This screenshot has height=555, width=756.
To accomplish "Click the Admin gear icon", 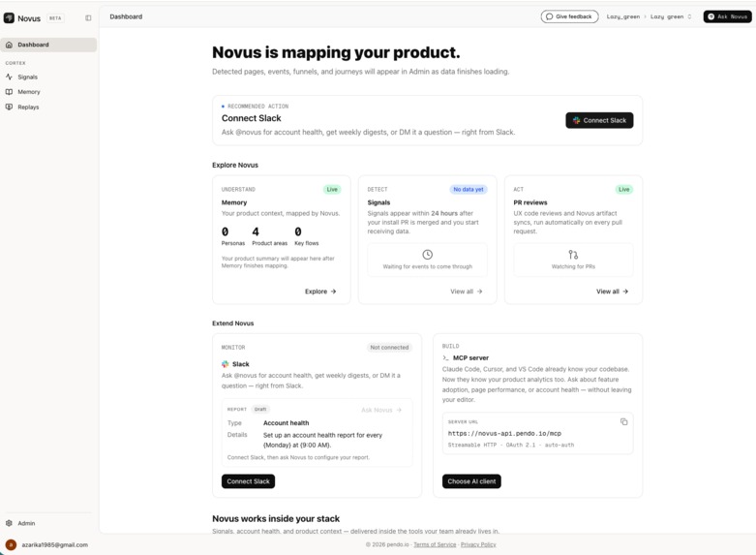I will coord(9,523).
